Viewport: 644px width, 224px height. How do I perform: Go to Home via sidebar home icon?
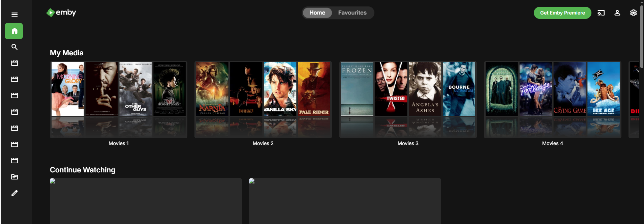(x=14, y=31)
